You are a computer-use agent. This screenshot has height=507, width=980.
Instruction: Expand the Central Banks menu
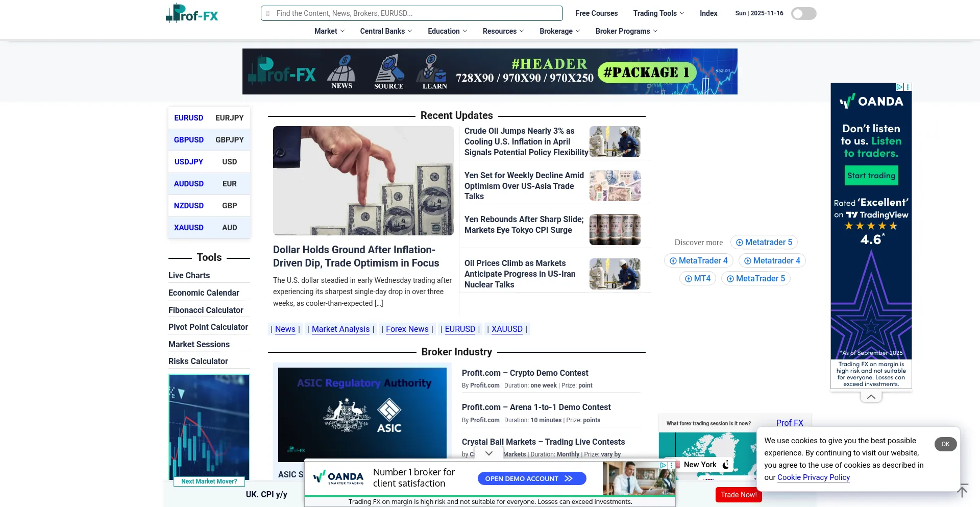tap(386, 31)
